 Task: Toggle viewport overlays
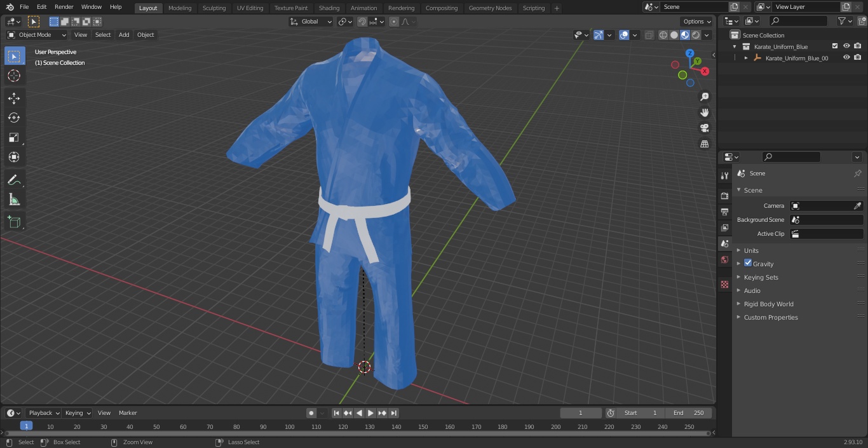coord(624,35)
